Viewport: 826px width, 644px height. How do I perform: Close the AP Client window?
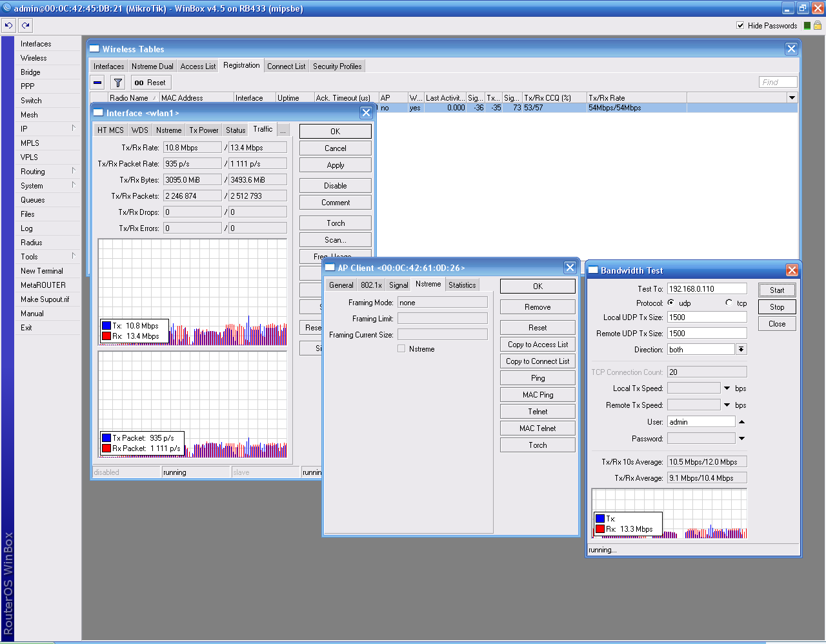pyautogui.click(x=570, y=268)
